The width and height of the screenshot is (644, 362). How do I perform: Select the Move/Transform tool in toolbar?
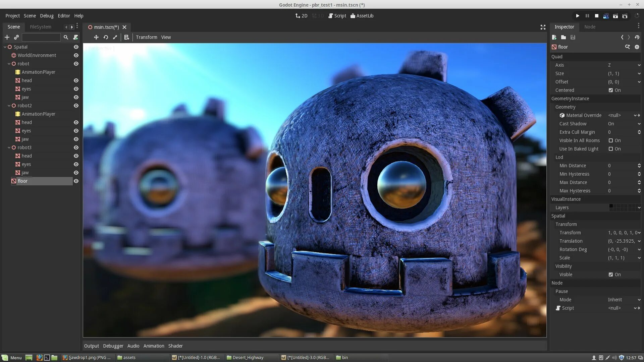click(x=96, y=37)
